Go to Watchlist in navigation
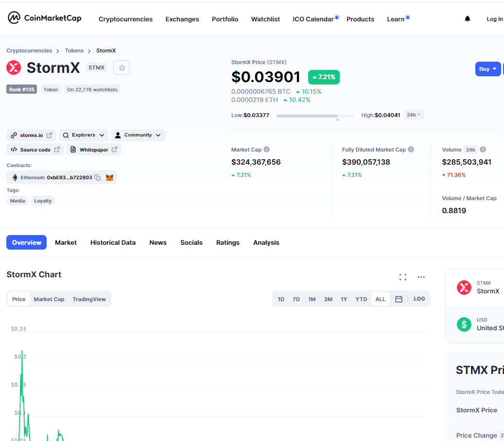 (x=265, y=19)
